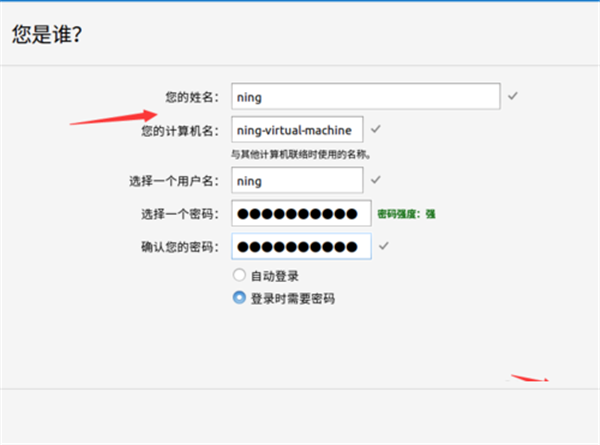Click the 您的姓名 label
Screen dimensions: 600x445
(x=192, y=97)
